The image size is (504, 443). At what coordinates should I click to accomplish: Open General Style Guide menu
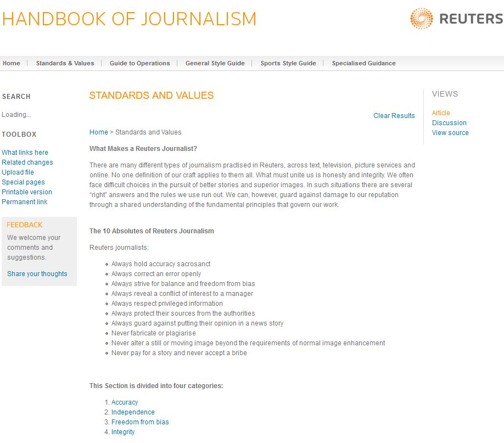[x=215, y=63]
